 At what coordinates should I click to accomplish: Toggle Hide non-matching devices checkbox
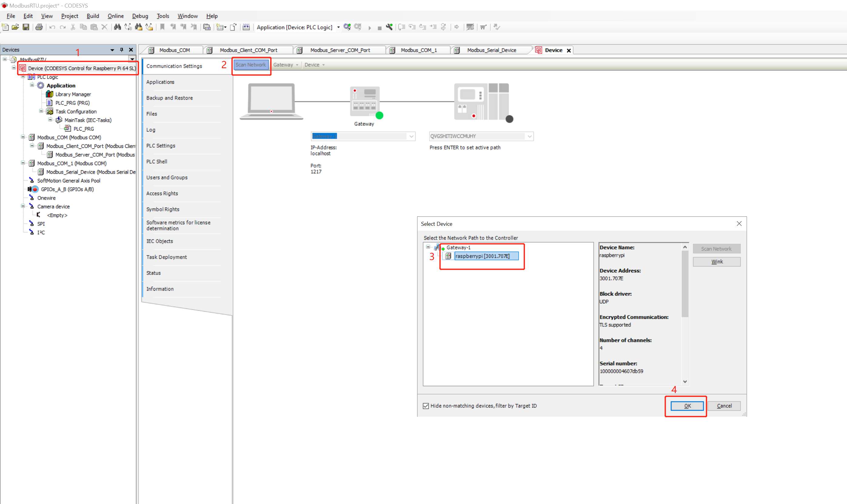click(426, 406)
